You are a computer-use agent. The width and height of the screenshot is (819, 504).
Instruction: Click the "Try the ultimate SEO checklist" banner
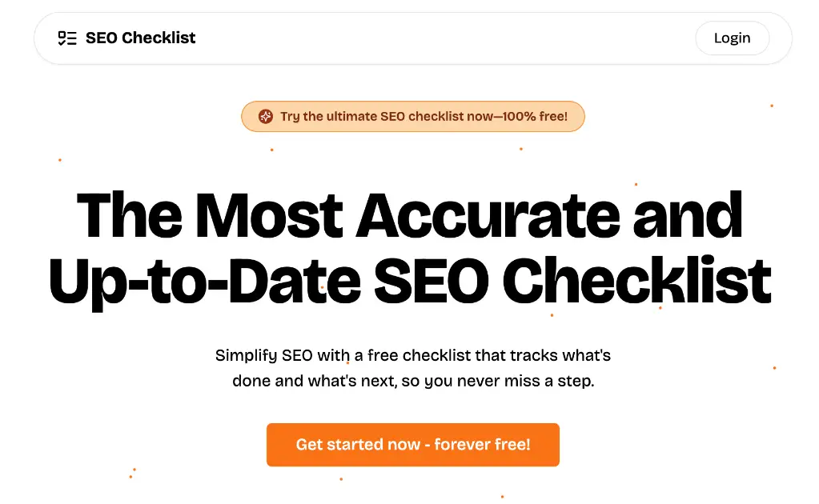pos(412,116)
